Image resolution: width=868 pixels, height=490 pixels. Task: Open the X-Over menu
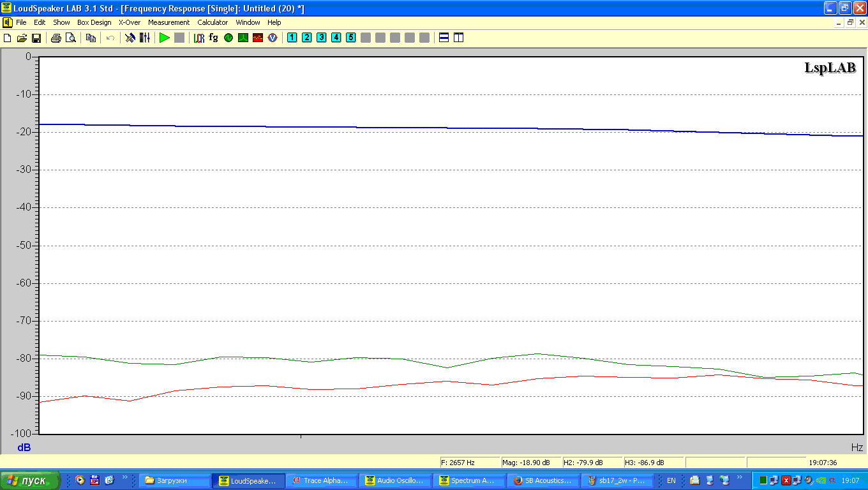(130, 22)
